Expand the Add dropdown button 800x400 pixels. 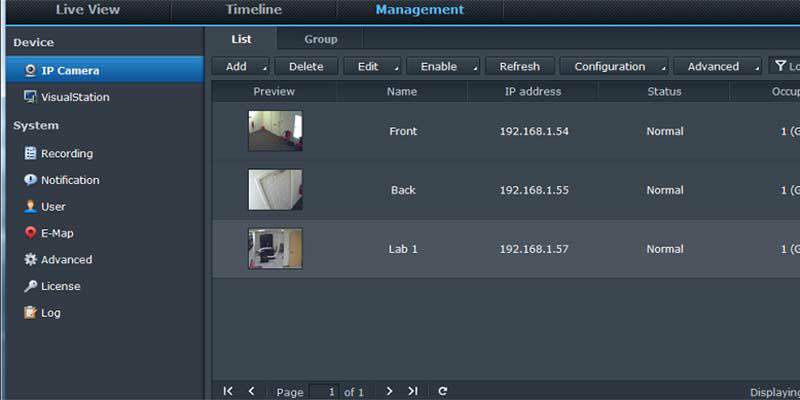coord(240,67)
